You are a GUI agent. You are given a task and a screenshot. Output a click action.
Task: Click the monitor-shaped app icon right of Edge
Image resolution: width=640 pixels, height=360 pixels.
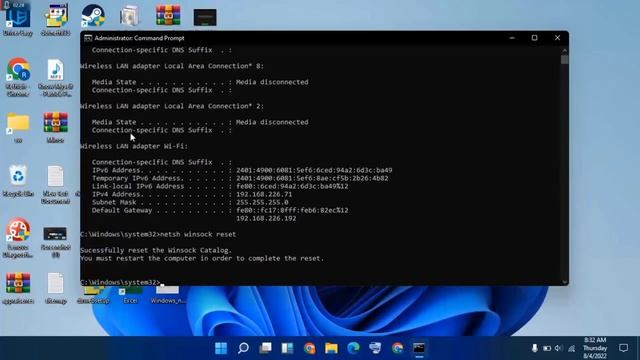[375, 348]
